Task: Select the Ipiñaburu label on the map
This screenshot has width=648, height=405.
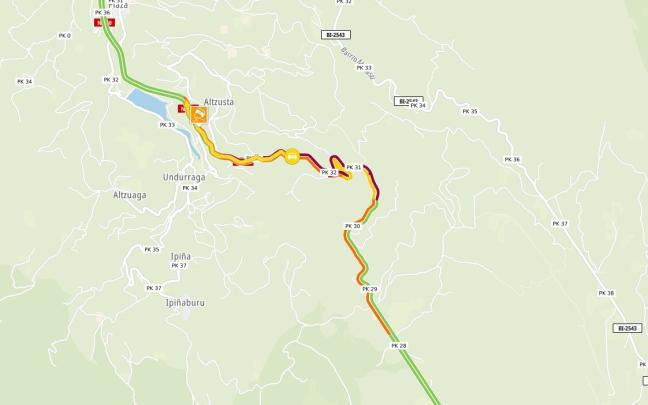Action: (185, 303)
